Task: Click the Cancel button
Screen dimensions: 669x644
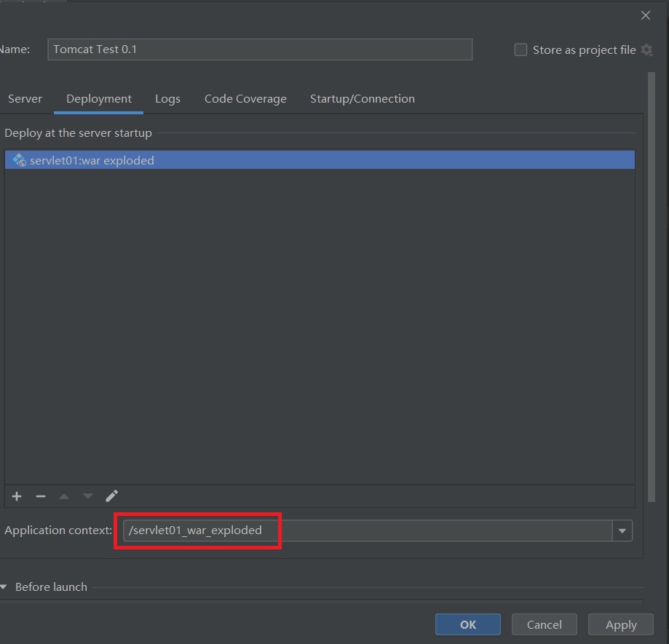Action: point(544,624)
